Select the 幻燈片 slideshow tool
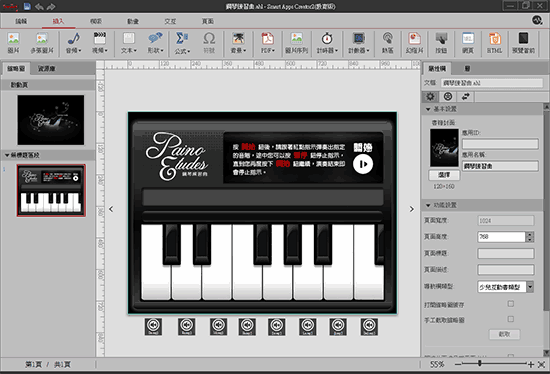This screenshot has width=550, height=374. pos(414,43)
